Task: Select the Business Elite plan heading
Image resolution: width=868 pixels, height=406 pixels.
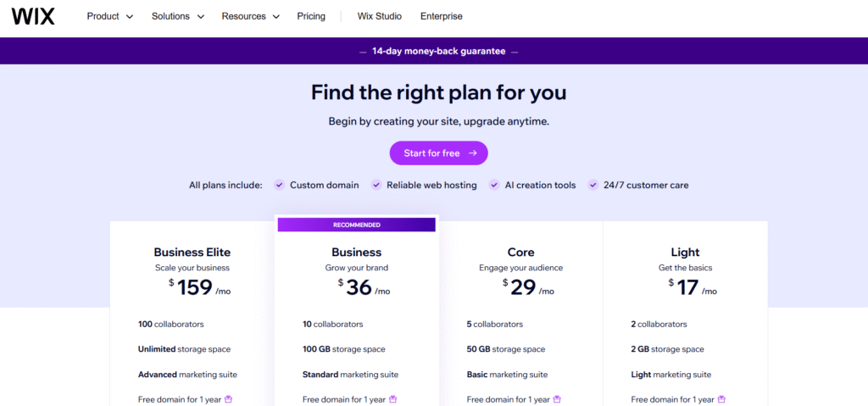Action: pyautogui.click(x=192, y=252)
